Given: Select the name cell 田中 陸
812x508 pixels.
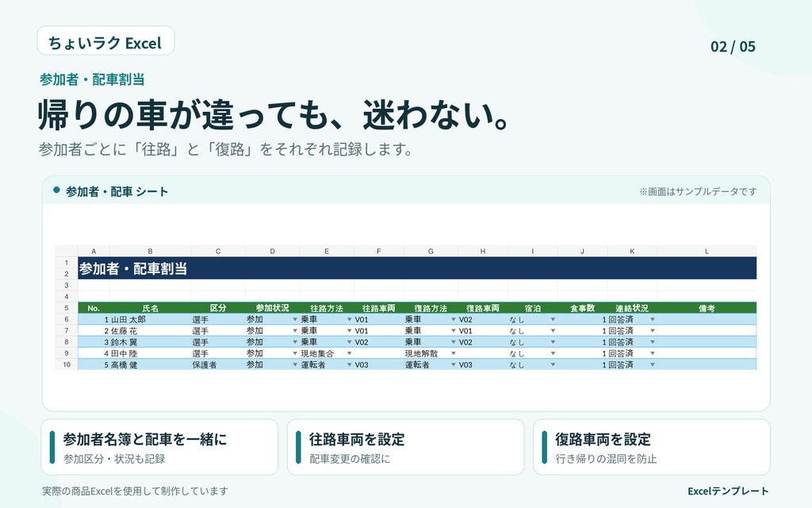Looking at the screenshot, I should [x=150, y=353].
